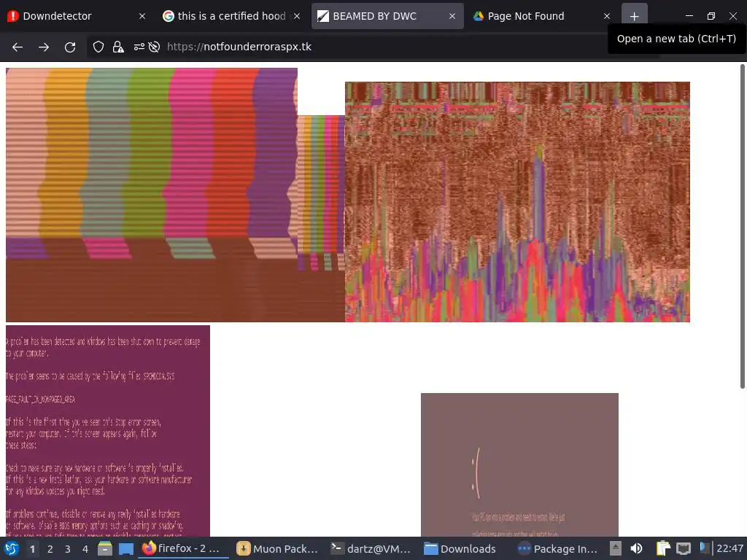Click the show desktop icon in panel
This screenshot has width=747, height=560.
(126, 548)
